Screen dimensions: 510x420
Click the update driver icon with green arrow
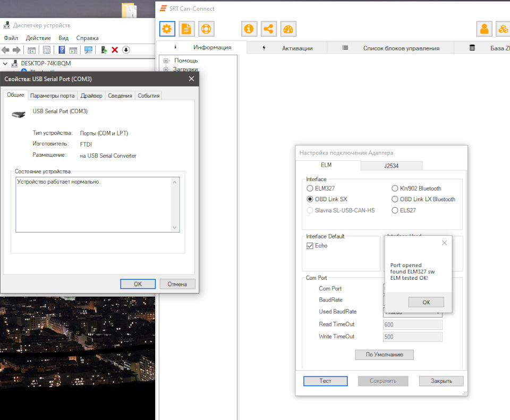(x=104, y=50)
